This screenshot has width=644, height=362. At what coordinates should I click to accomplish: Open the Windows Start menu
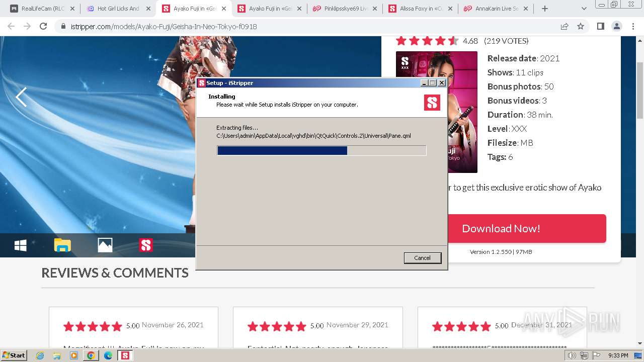(14, 355)
